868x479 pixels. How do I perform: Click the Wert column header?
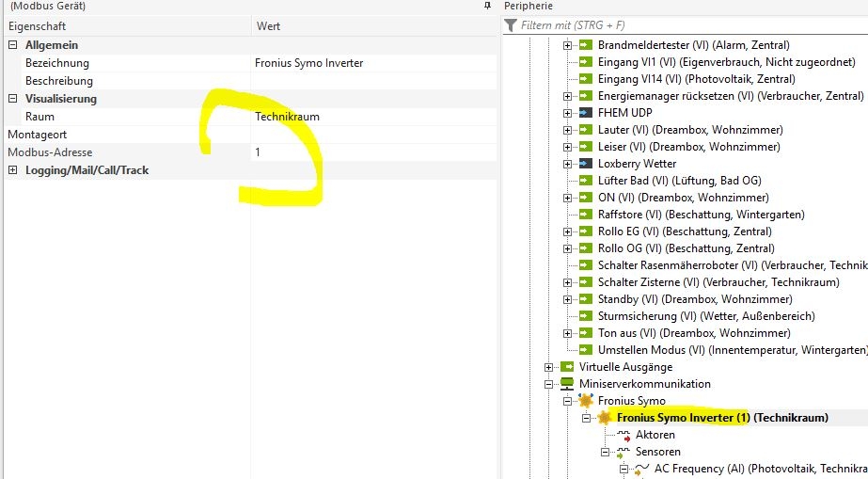click(x=374, y=26)
